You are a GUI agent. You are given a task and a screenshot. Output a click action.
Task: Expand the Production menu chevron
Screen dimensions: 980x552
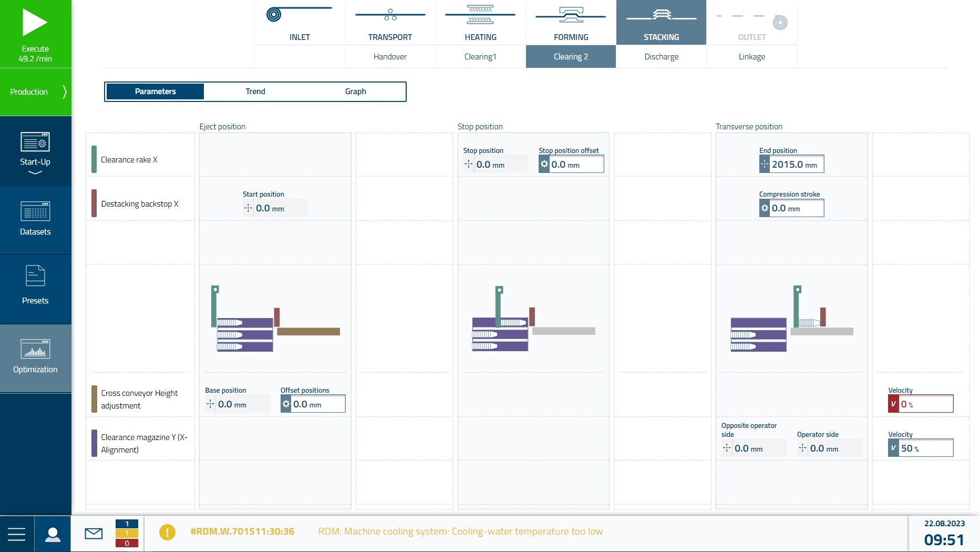[x=65, y=92]
